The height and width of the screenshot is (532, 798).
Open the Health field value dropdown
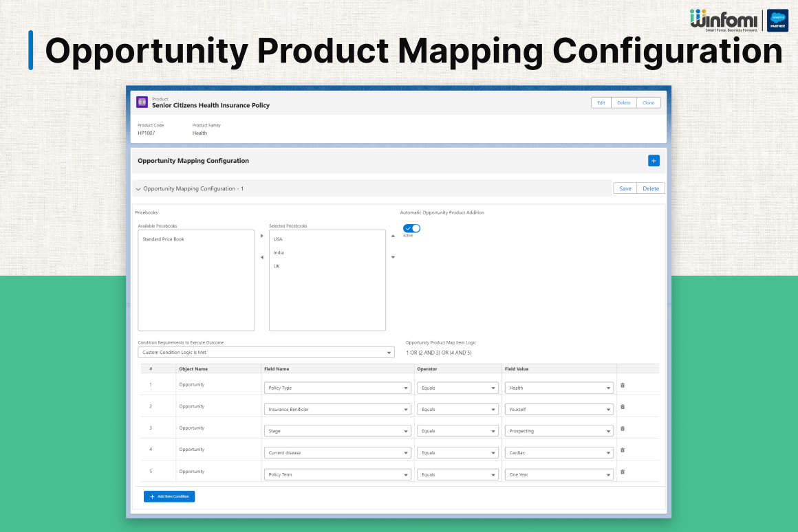[559, 388]
